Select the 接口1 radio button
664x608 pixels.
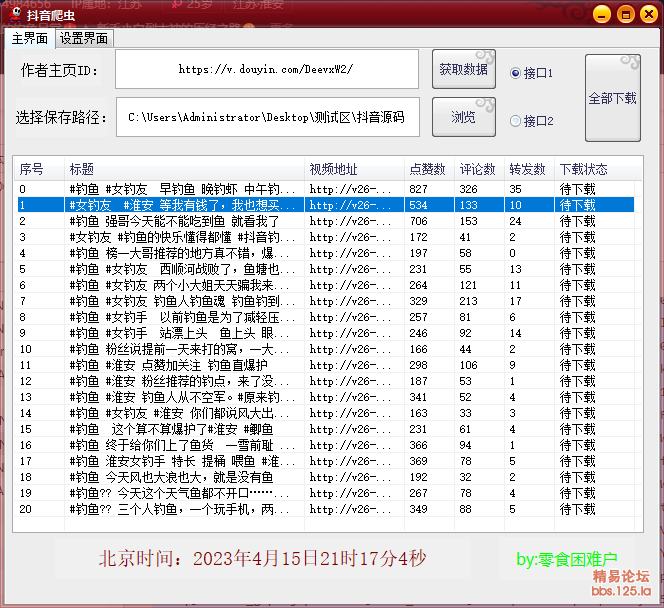pyautogui.click(x=531, y=73)
